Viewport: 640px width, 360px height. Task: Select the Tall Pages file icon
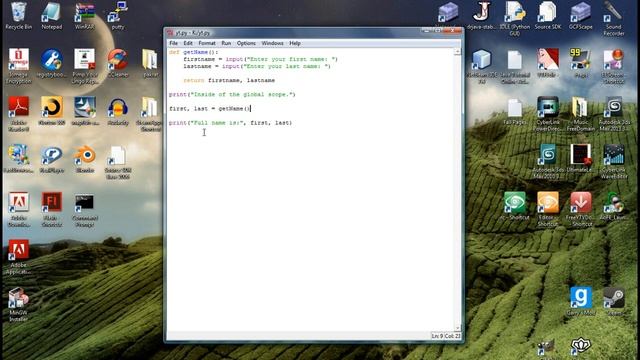point(515,111)
